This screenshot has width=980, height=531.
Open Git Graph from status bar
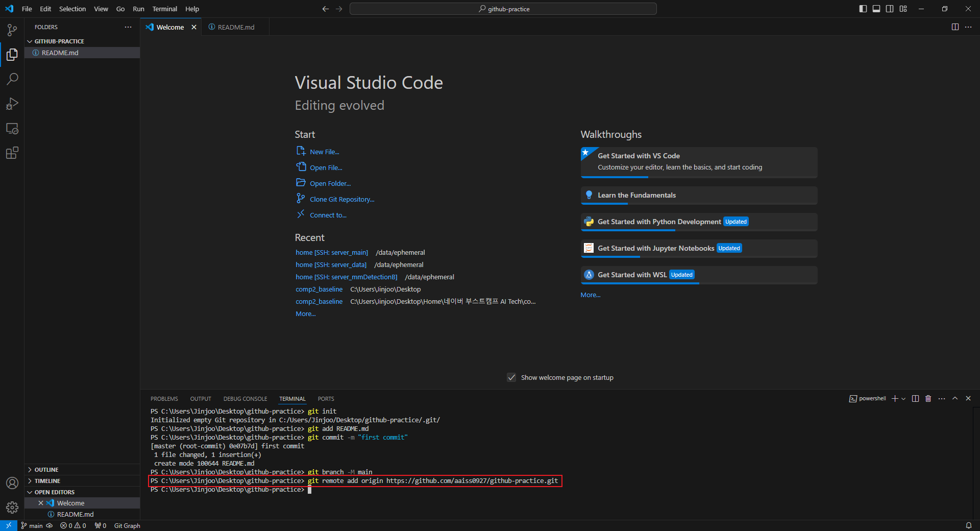point(127,526)
